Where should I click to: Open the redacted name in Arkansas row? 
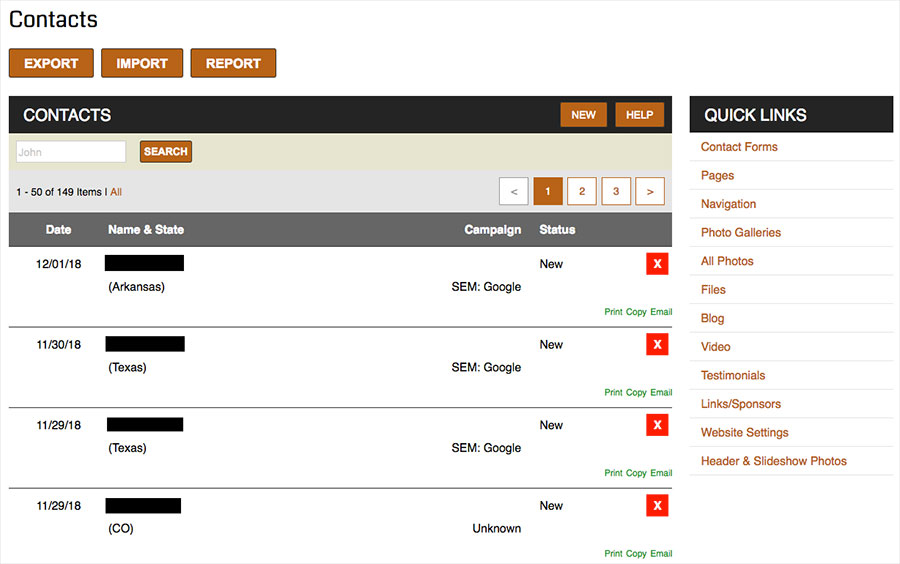click(x=145, y=263)
